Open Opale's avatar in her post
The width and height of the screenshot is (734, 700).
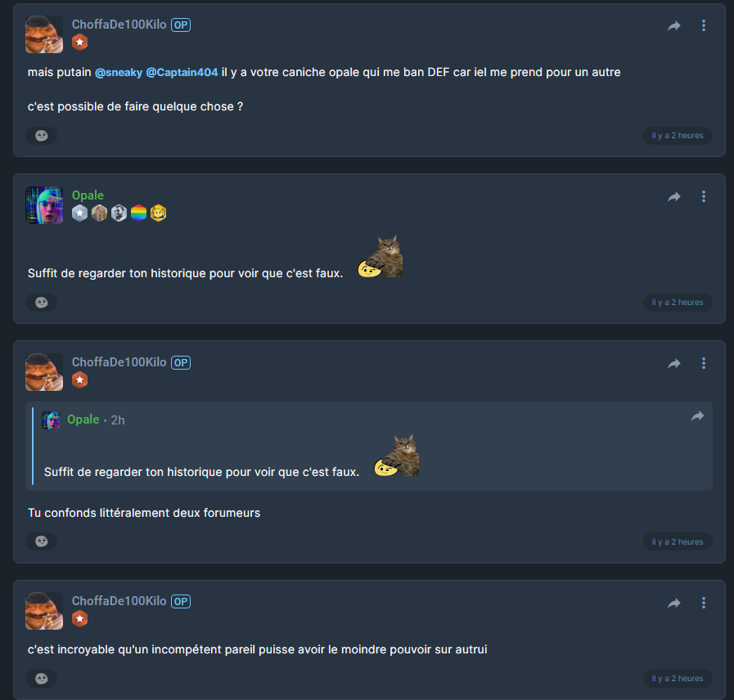pos(44,205)
